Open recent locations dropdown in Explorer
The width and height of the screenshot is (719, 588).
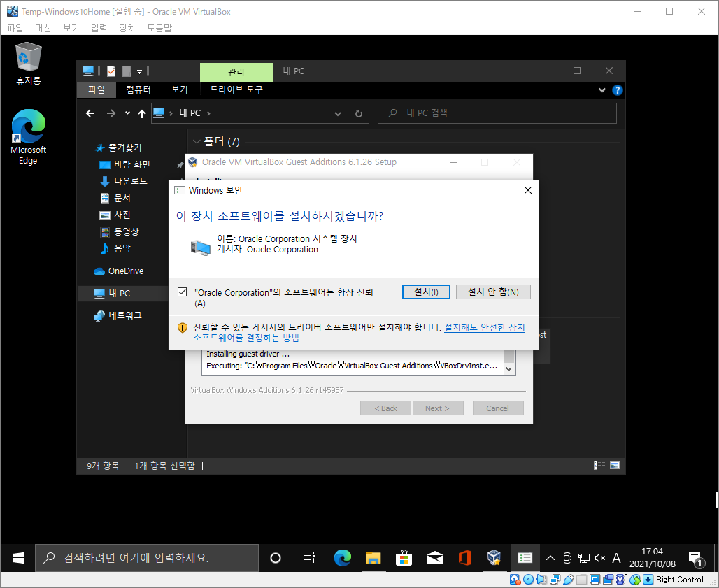[127, 113]
